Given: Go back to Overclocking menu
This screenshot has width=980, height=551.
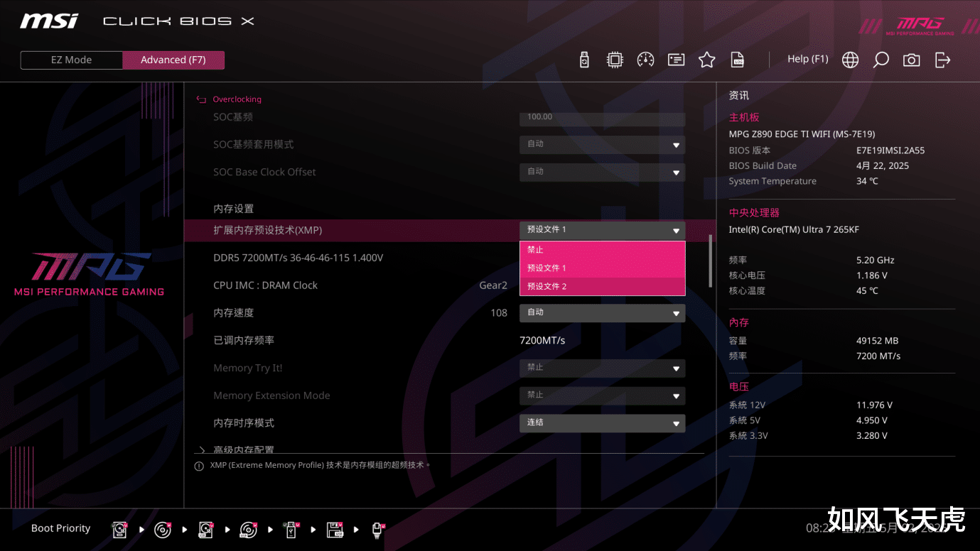Looking at the screenshot, I should [x=237, y=99].
